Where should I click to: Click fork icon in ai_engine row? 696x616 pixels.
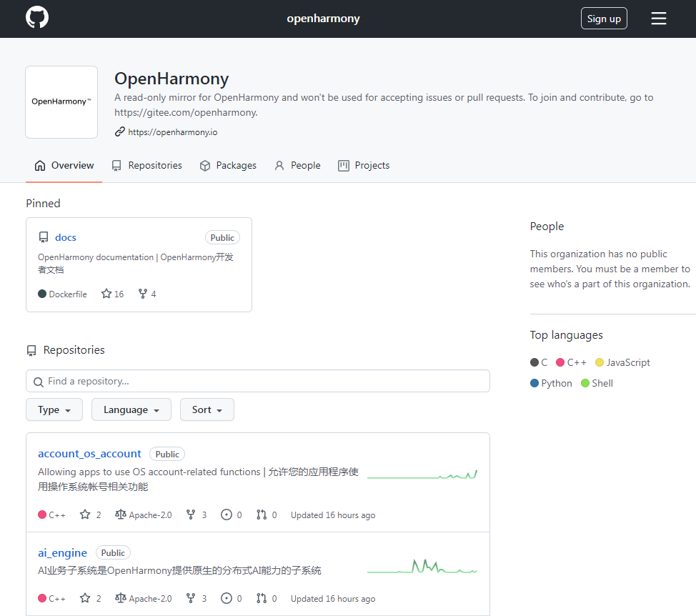(191, 598)
